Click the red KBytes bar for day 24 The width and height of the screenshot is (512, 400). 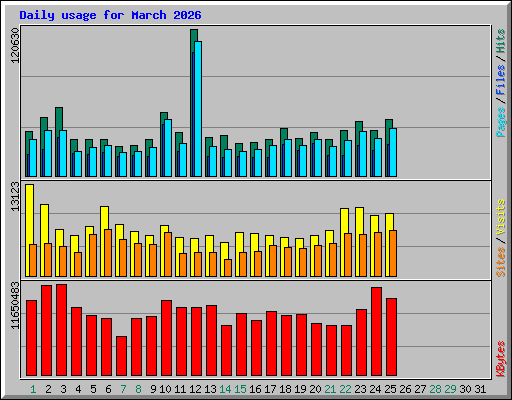pos(376,332)
